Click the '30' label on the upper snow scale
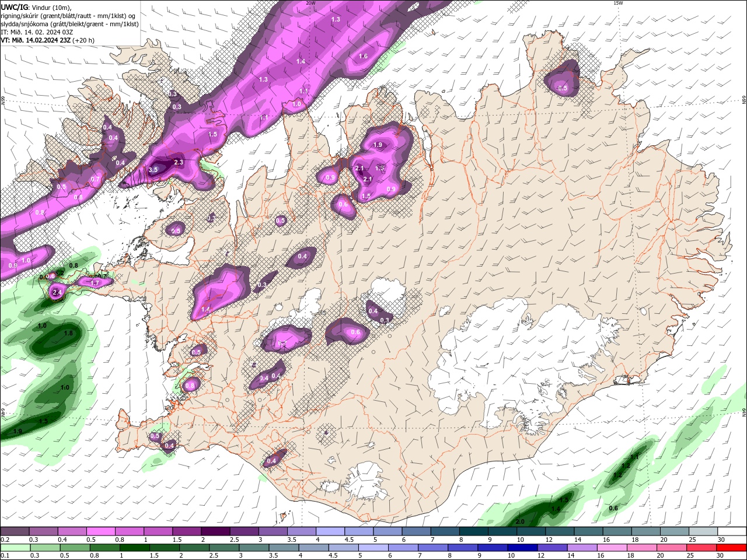747x560 pixels. click(721, 540)
